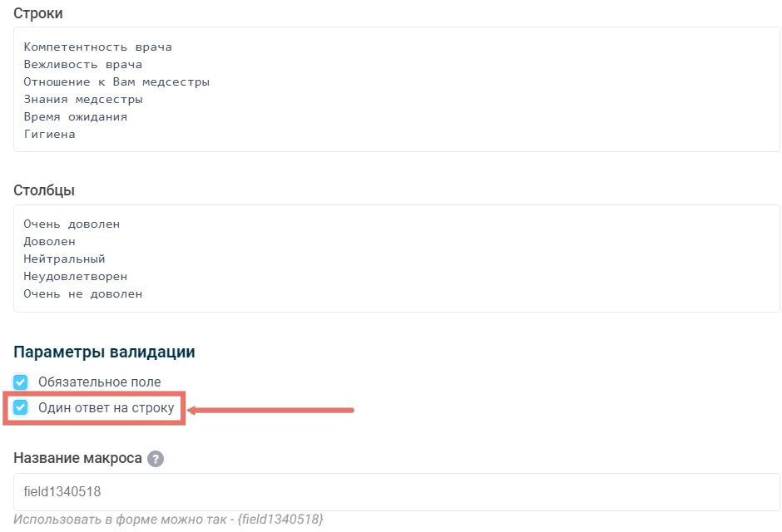The width and height of the screenshot is (782, 532).
Task: Place the cursor on the "Вежливость врача" row
Action: coord(83,65)
